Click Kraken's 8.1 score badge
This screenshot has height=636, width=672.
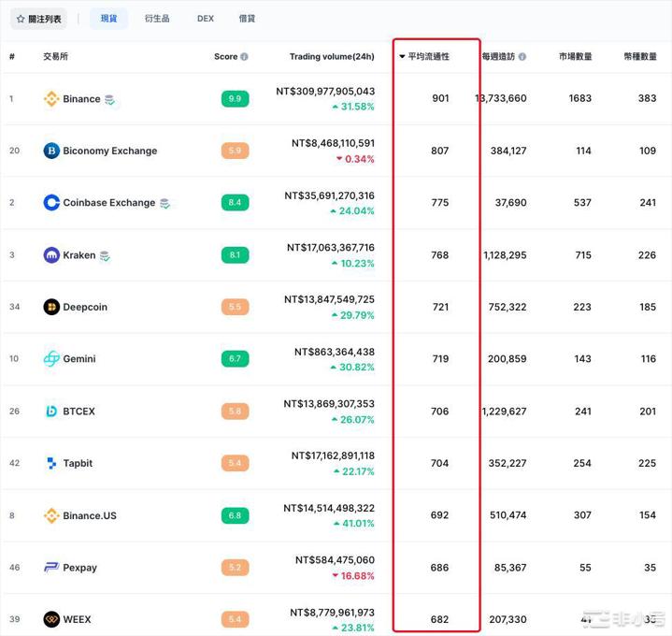235,255
